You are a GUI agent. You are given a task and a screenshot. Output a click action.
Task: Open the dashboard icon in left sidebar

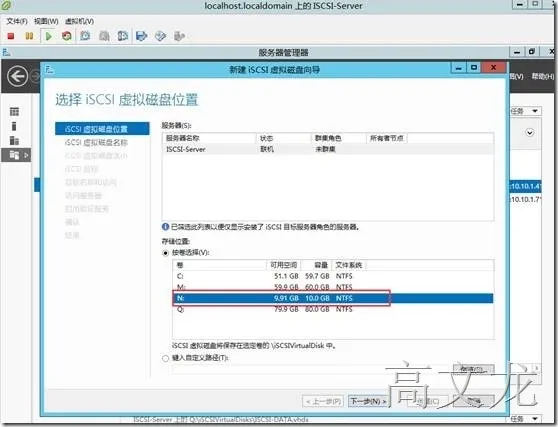coord(14,112)
